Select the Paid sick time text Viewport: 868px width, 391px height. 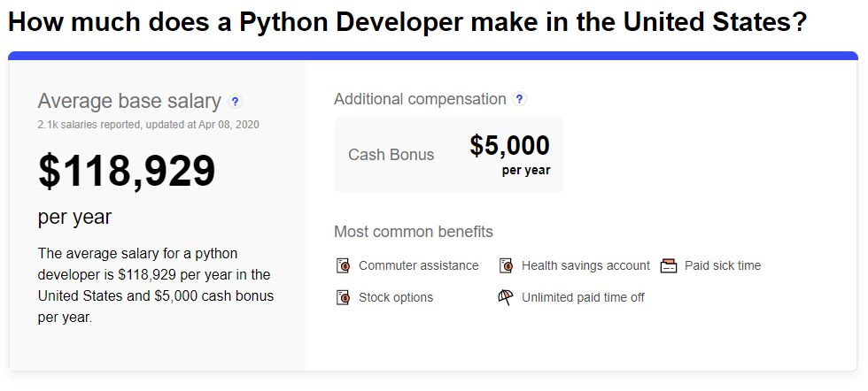coord(723,265)
